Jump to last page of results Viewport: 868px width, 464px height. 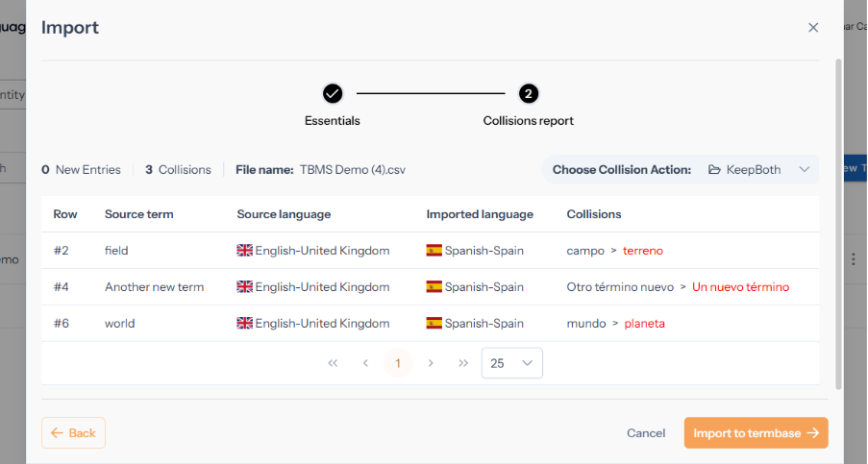[x=463, y=363]
